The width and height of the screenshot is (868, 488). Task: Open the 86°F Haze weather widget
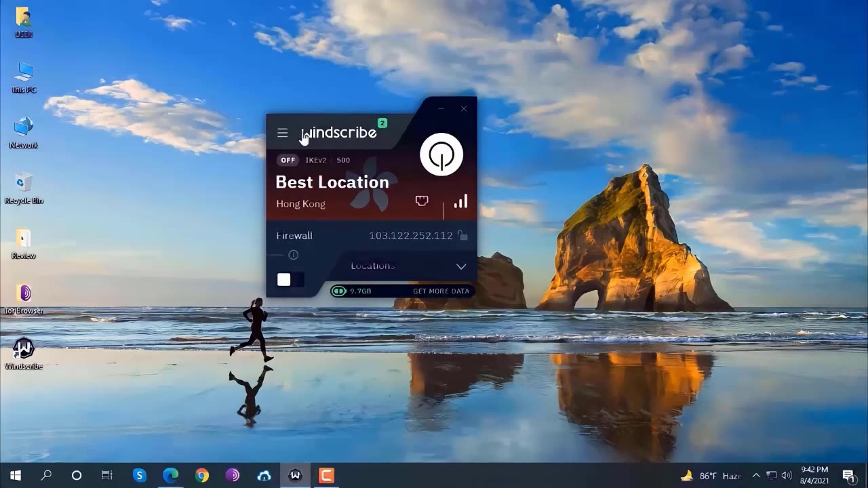(711, 476)
